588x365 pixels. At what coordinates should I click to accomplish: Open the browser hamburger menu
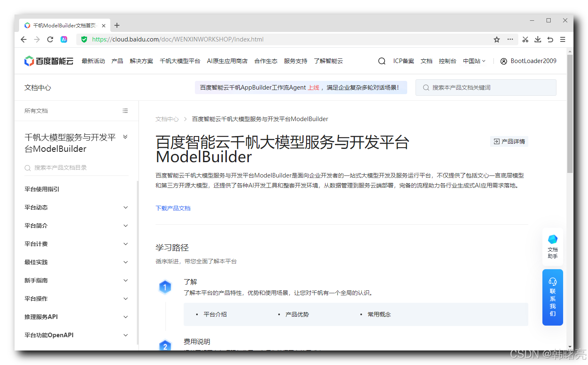click(x=563, y=39)
